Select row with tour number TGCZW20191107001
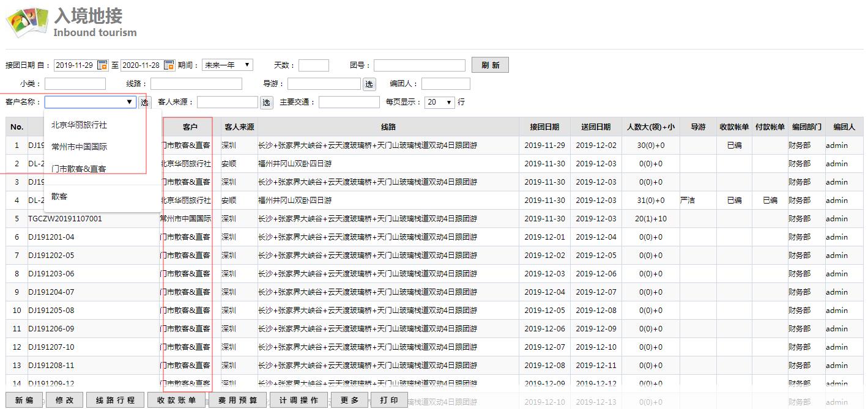 [x=65, y=219]
